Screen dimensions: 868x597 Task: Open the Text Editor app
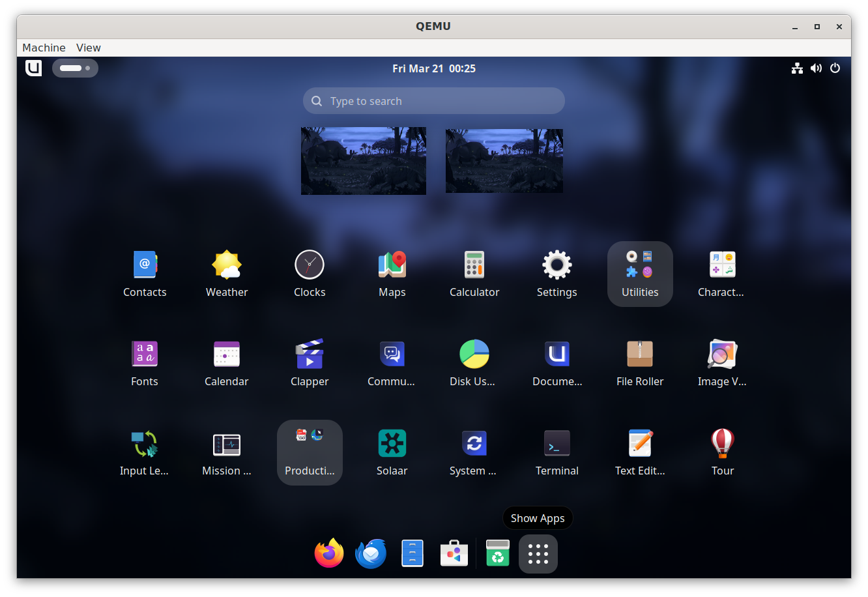click(640, 452)
